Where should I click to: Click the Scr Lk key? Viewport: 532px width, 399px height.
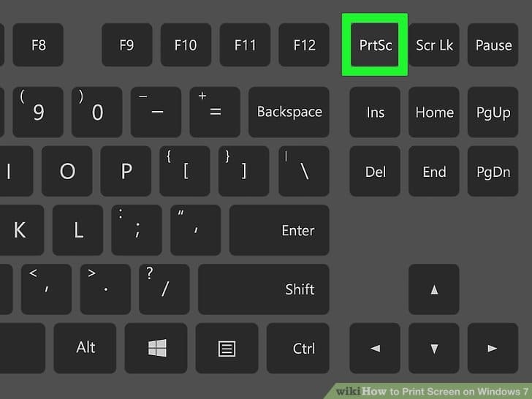coord(434,45)
